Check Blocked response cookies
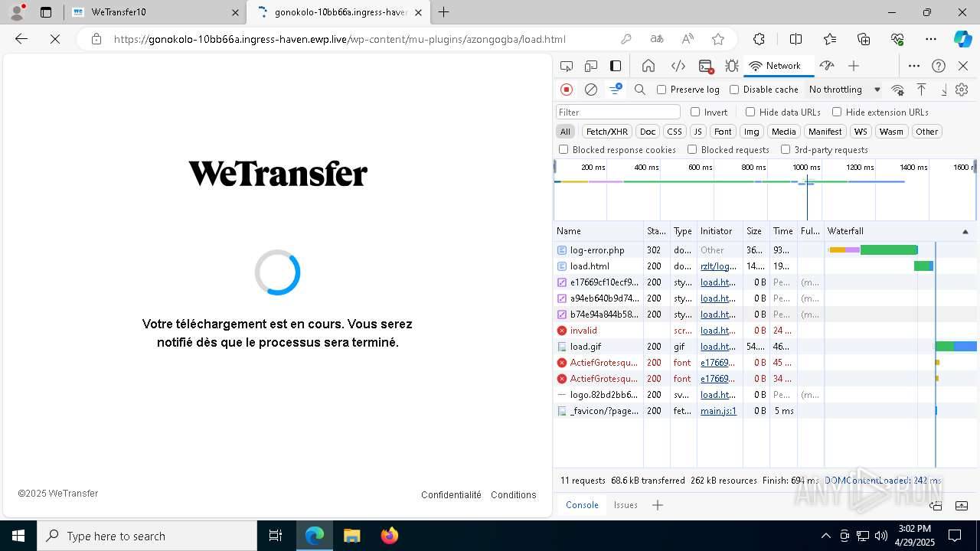The height and width of the screenshot is (551, 980). [563, 149]
